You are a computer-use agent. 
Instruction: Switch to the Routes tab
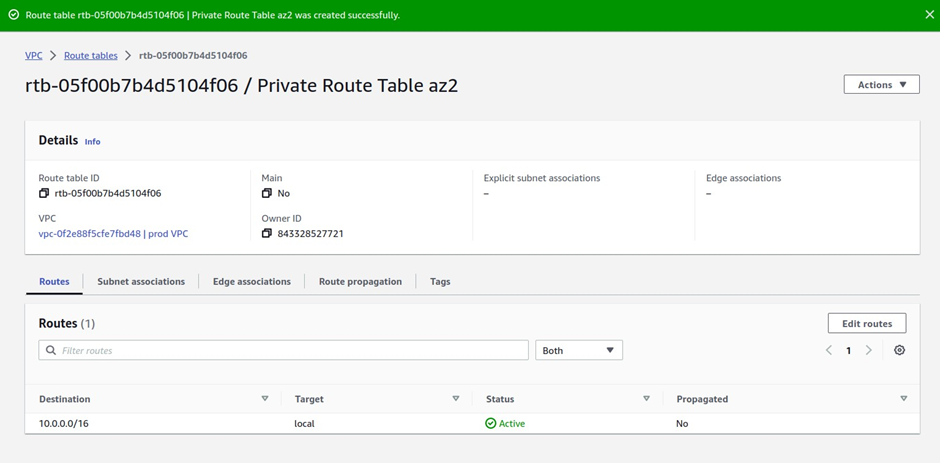54,281
